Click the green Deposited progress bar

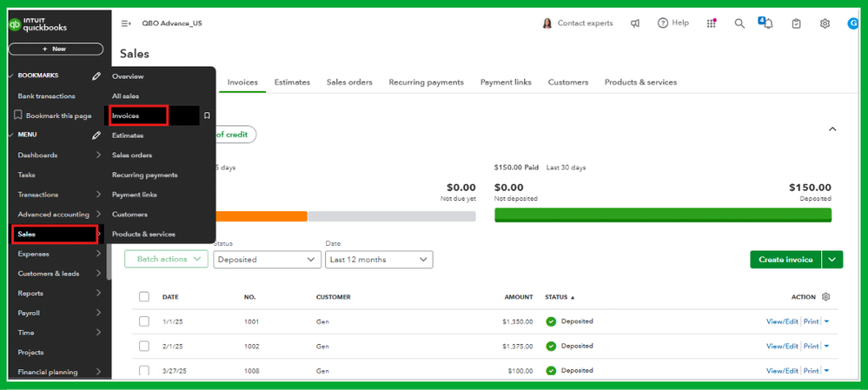click(x=663, y=215)
